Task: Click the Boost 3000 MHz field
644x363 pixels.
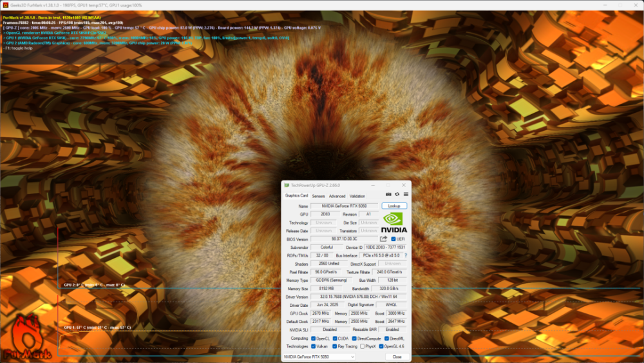Action: coord(396,313)
